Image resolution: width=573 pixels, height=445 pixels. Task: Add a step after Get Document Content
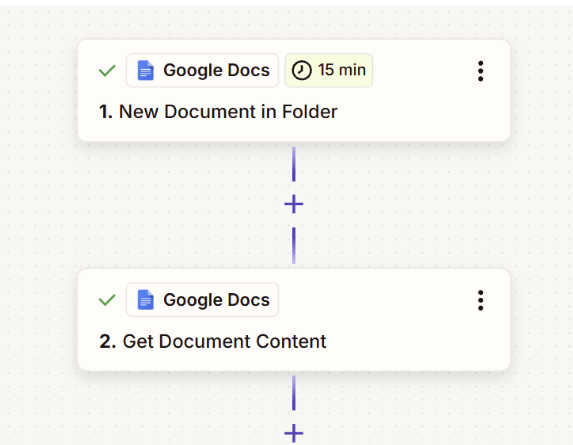click(x=294, y=433)
